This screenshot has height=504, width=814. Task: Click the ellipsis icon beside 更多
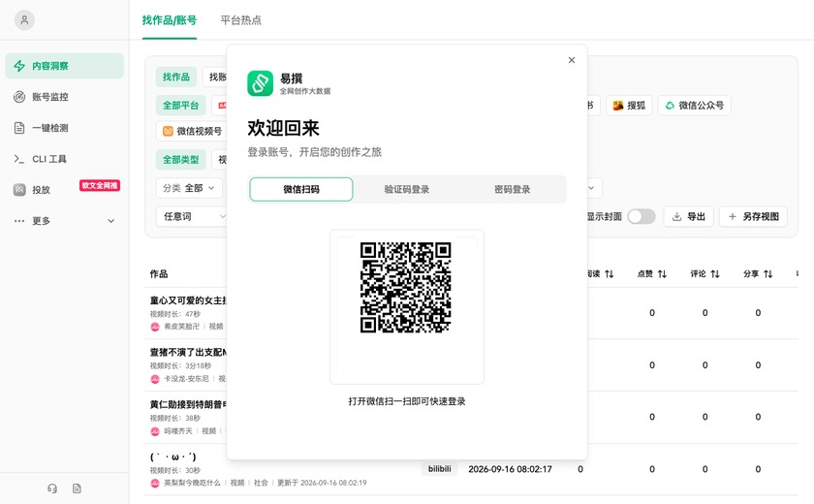coord(19,221)
